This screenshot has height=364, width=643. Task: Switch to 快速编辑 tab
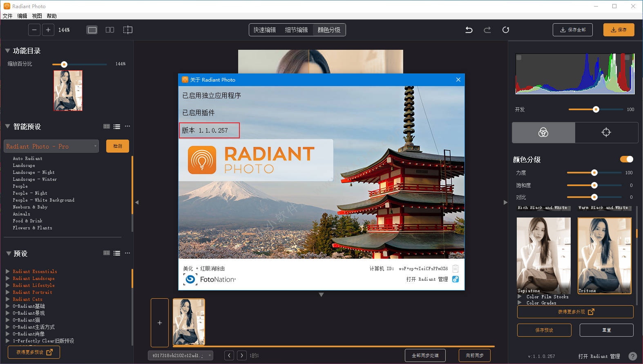click(264, 30)
